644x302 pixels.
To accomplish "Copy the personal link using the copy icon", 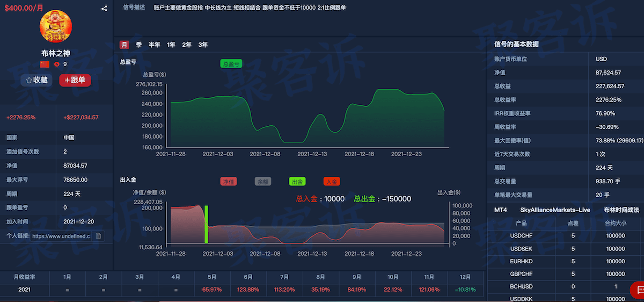I will (98, 235).
